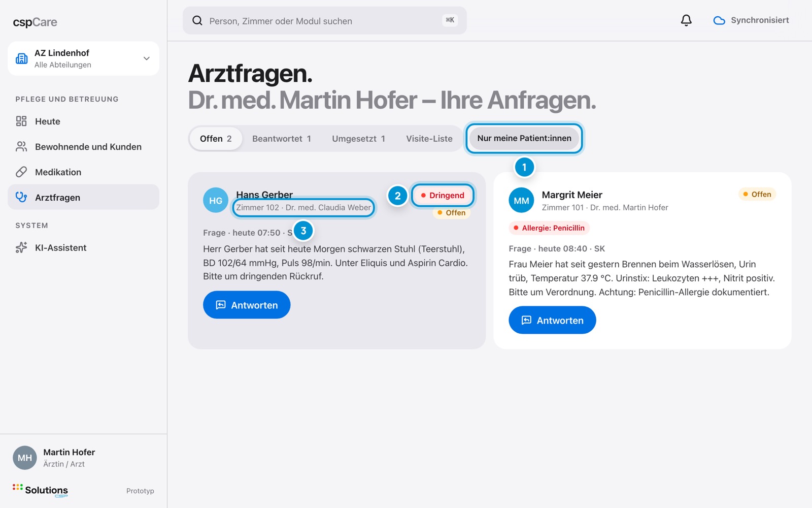Switch to the Offen tab
The width and height of the screenshot is (812, 508).
click(216, 139)
